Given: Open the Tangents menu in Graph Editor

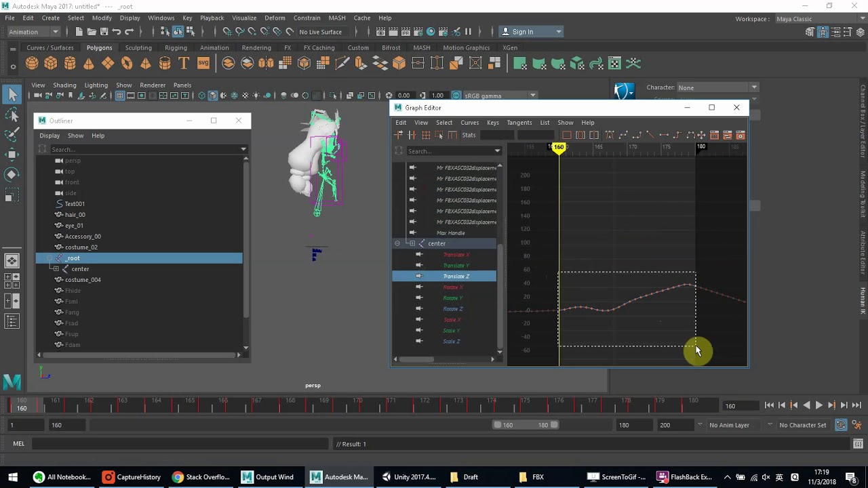Looking at the screenshot, I should 519,123.
